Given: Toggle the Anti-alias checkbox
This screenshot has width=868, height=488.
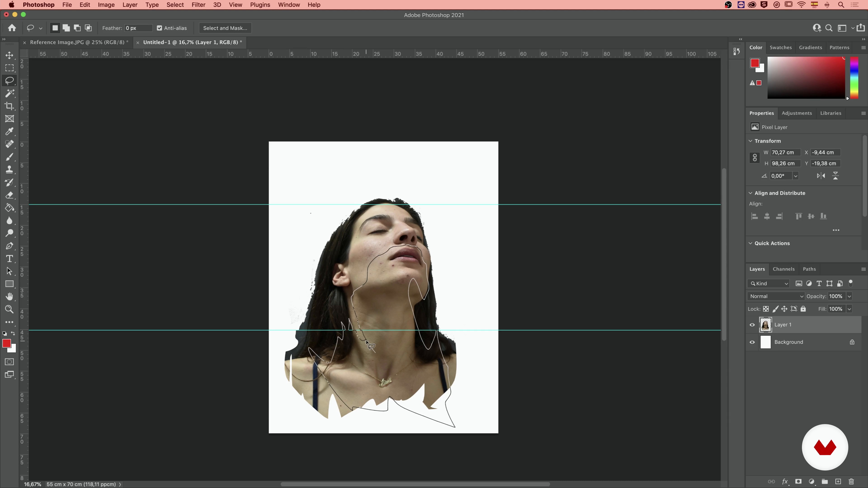Looking at the screenshot, I should (x=159, y=28).
